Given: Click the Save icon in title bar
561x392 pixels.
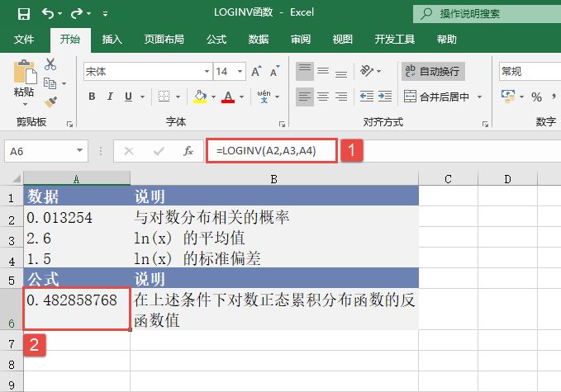Looking at the screenshot, I should [x=24, y=13].
